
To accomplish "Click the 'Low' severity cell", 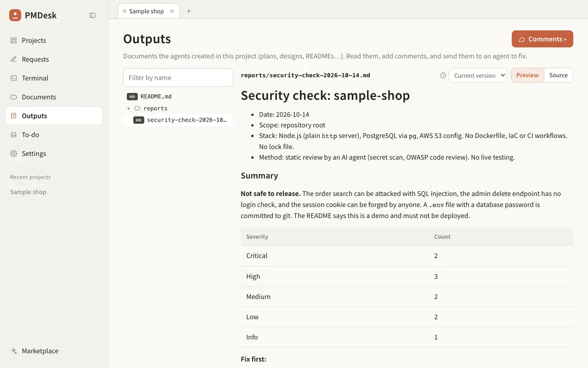I will click(x=252, y=317).
